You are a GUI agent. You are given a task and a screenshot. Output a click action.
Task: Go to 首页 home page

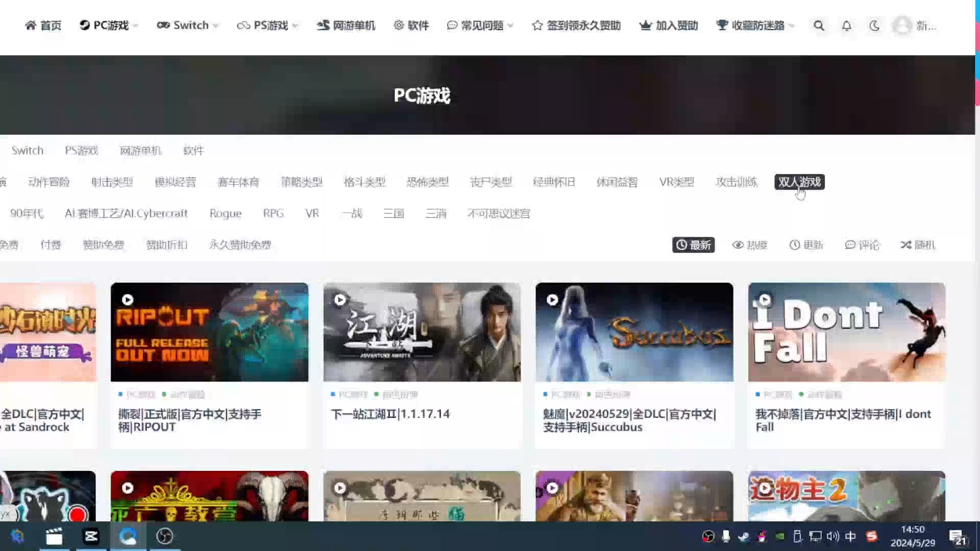coord(43,26)
